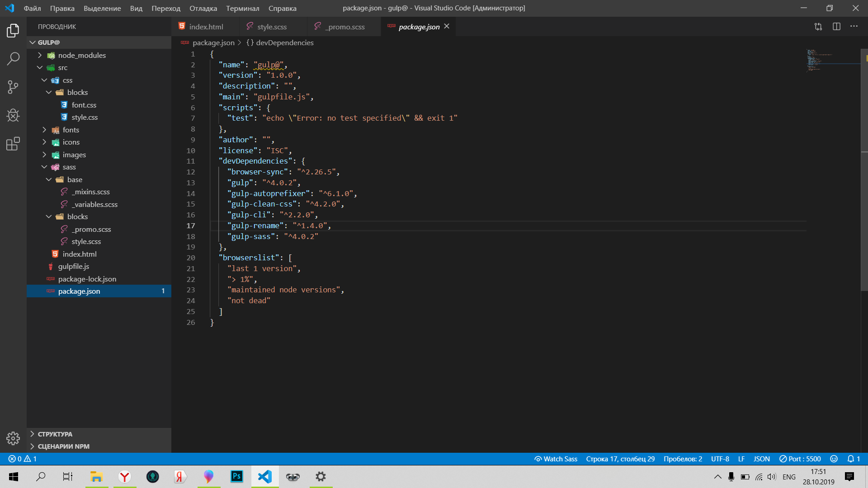The height and width of the screenshot is (488, 868).
Task: Change indentation via Пробелов: 2
Action: click(x=683, y=459)
